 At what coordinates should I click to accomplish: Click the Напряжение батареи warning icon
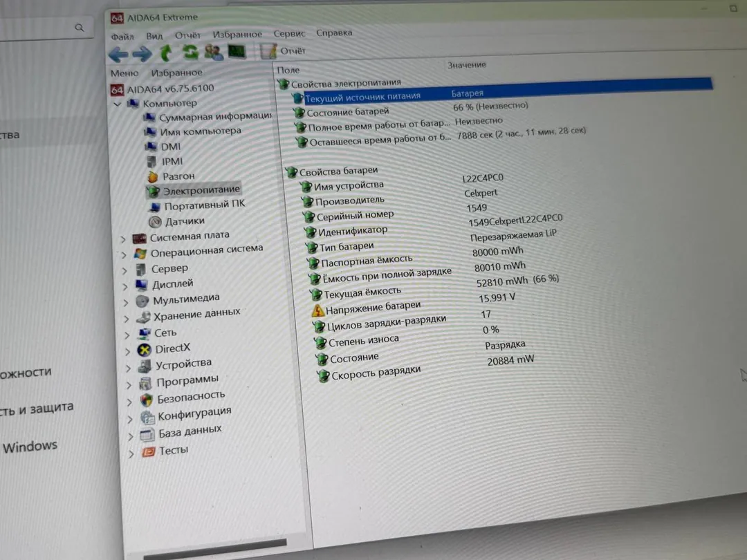pyautogui.click(x=317, y=311)
